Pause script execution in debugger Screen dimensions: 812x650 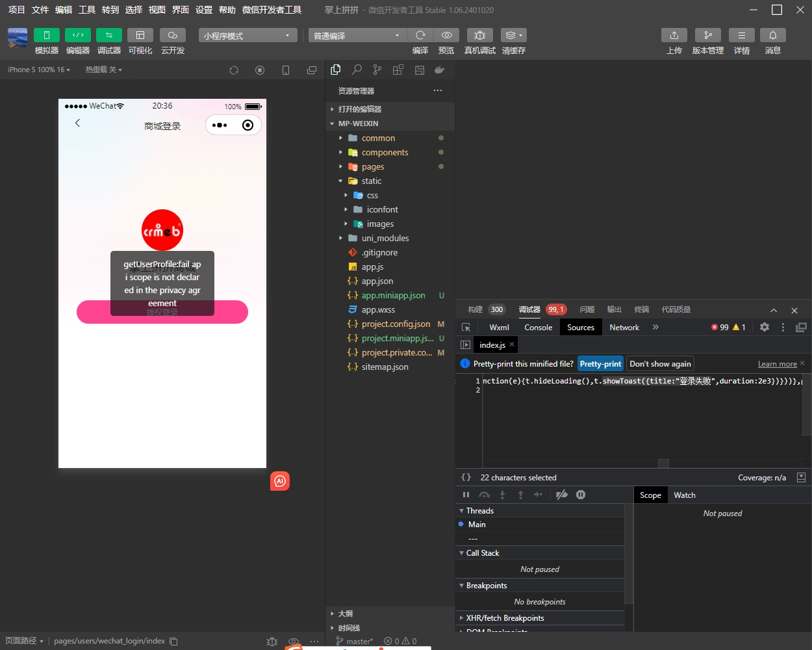click(x=466, y=495)
